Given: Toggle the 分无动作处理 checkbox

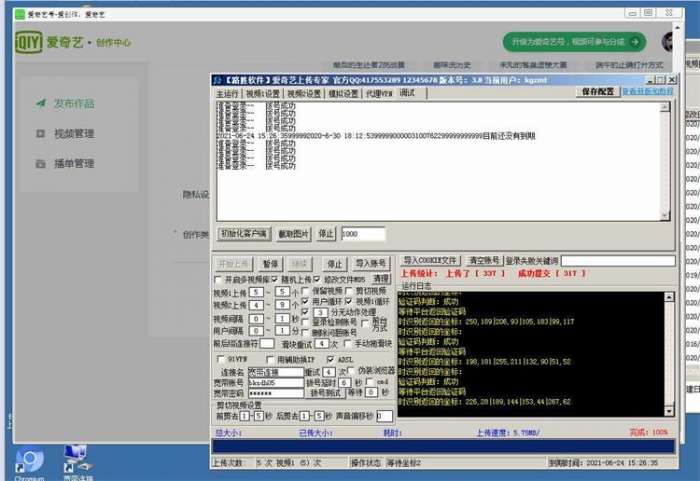Looking at the screenshot, I should (305, 312).
